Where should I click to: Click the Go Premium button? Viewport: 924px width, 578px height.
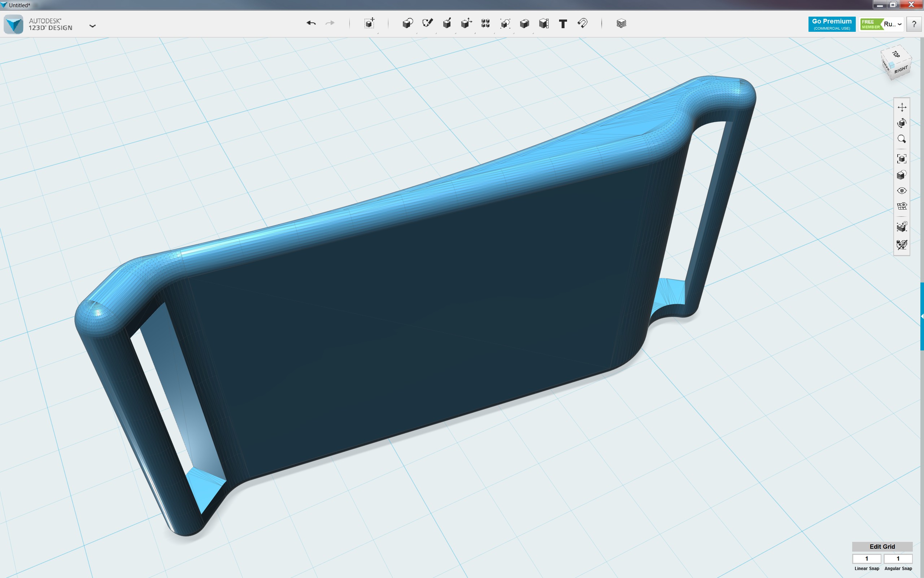point(832,24)
